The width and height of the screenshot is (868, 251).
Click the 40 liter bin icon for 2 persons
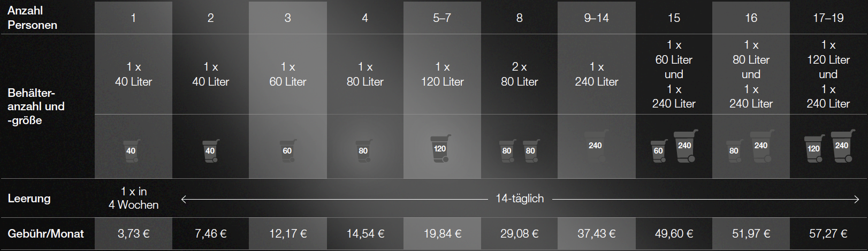coord(210,151)
